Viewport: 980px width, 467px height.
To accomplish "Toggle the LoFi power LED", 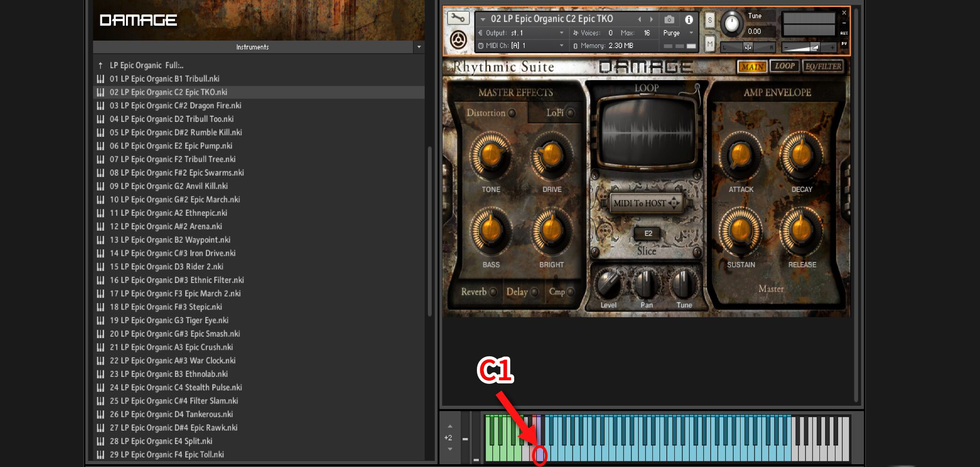I will [570, 113].
